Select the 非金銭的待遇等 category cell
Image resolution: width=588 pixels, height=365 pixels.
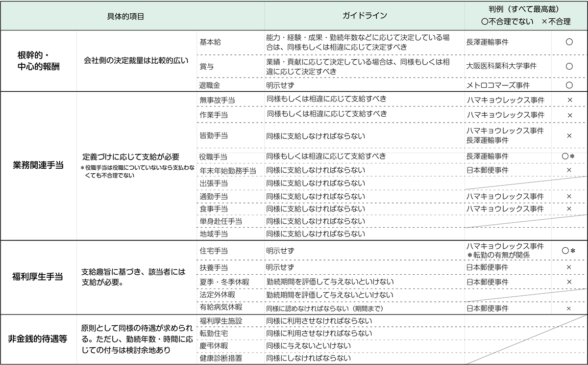point(38,339)
